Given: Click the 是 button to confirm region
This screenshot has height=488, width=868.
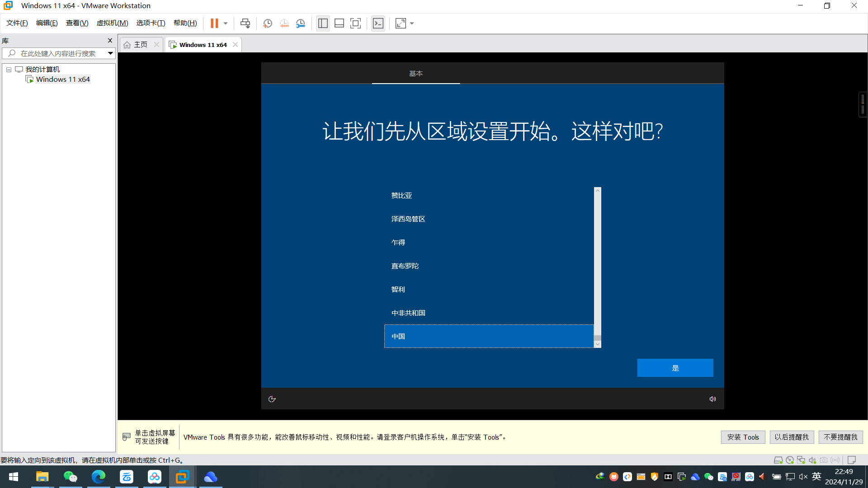Looking at the screenshot, I should pyautogui.click(x=675, y=368).
